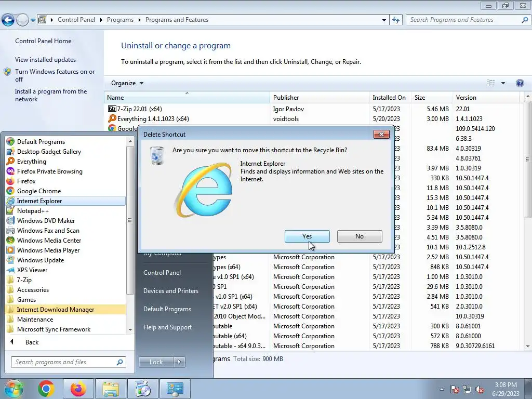Click the Back navigation arrow in Explorer
Image resolution: width=532 pixels, height=399 pixels.
8,20
